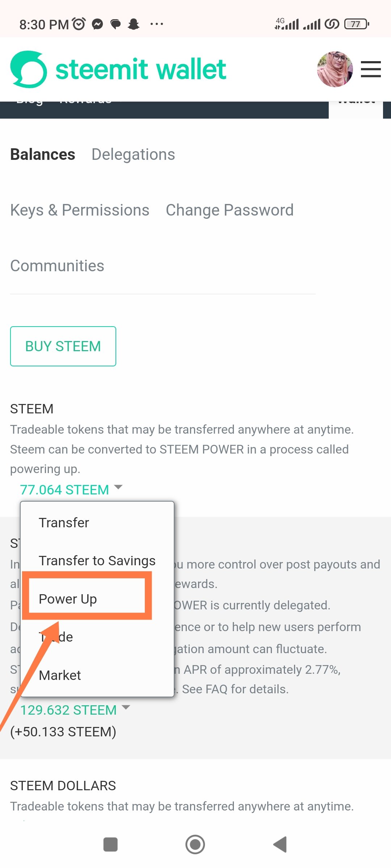Tap the user profile avatar
This screenshot has height=868, width=391.
pyautogui.click(x=335, y=69)
